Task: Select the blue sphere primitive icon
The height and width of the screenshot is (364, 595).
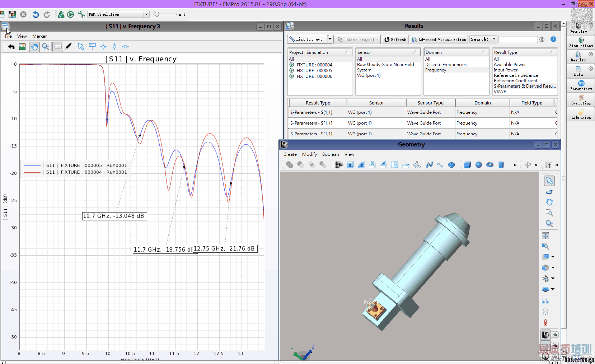Action: tap(478, 165)
